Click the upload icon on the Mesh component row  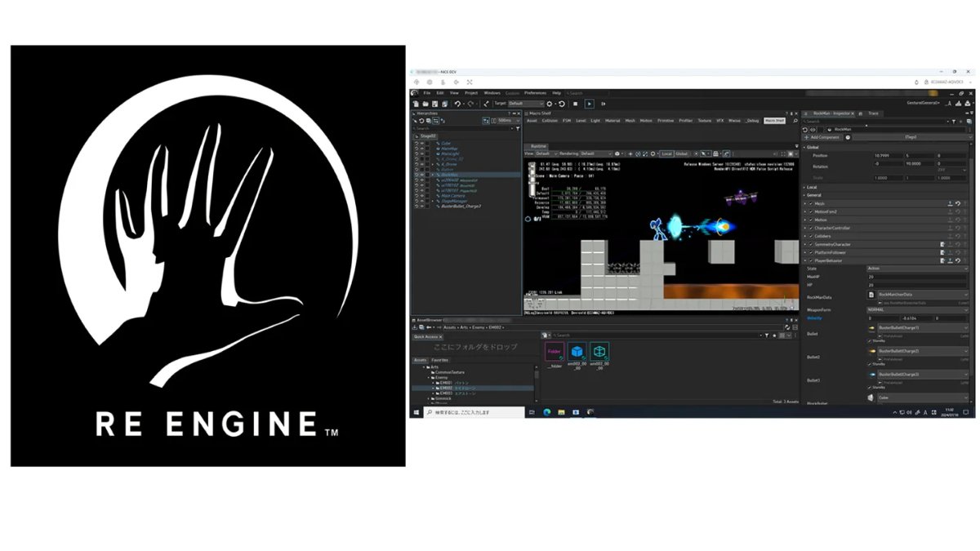(x=950, y=203)
